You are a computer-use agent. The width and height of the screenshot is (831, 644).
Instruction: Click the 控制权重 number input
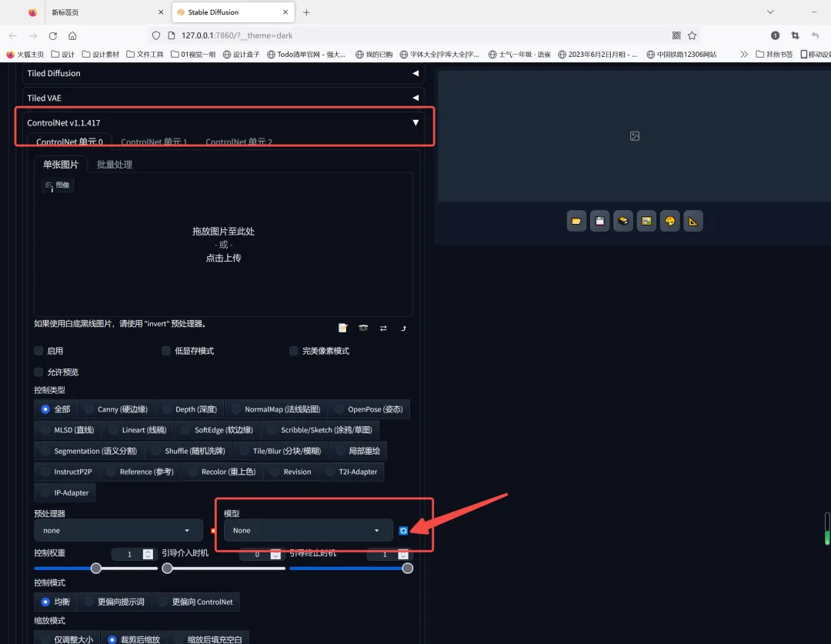coord(135,554)
